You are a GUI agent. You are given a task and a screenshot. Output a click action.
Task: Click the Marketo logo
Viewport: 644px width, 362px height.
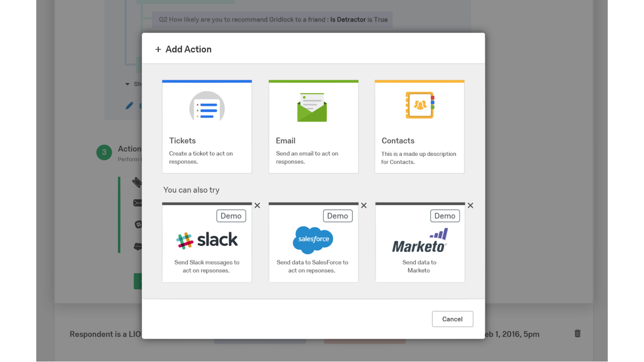420,241
